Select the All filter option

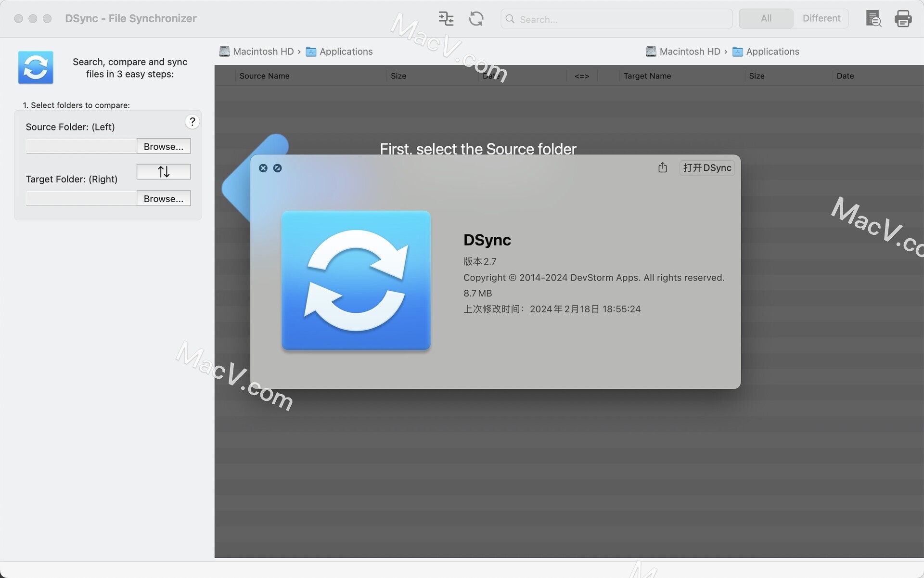tap(765, 18)
